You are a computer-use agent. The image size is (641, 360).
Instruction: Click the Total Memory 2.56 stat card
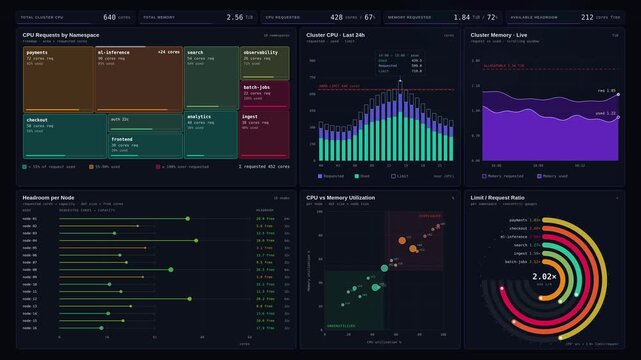[198, 17]
